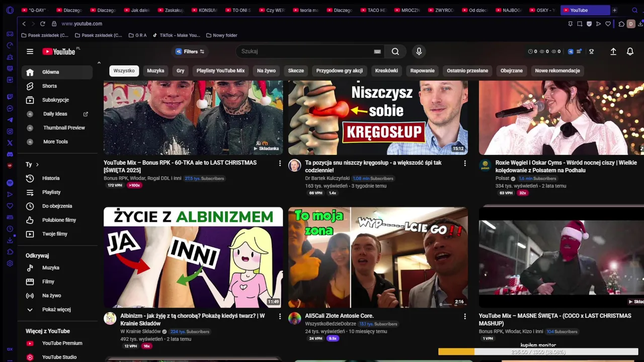Reload the page

[42, 24]
